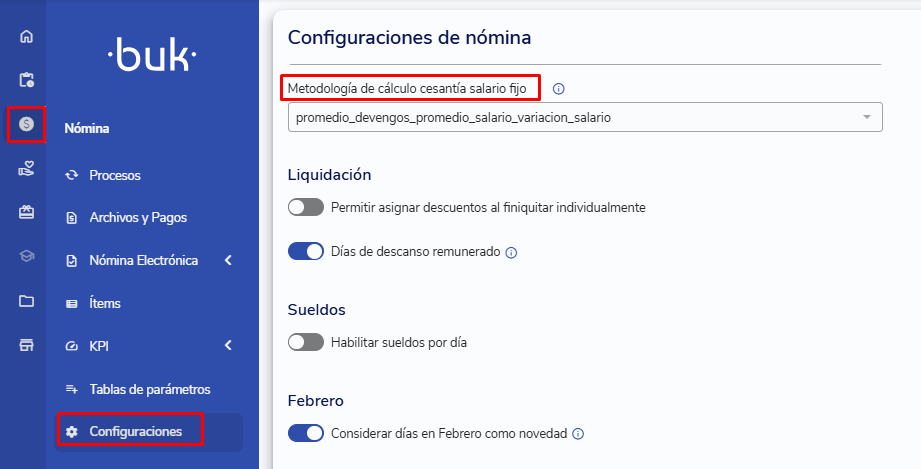Disable Días de descanso remunerado toggle
The width and height of the screenshot is (921, 469).
point(306,251)
